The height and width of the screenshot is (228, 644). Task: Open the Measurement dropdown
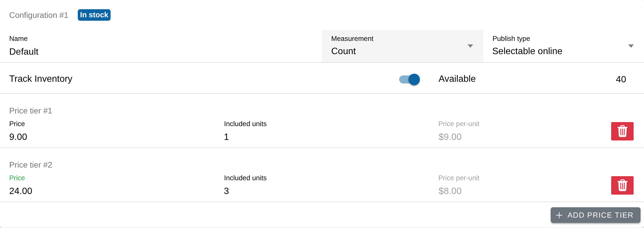click(402, 46)
